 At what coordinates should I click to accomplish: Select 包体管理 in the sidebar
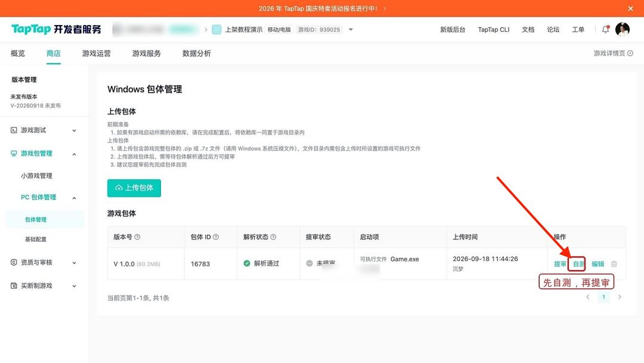pos(44,220)
